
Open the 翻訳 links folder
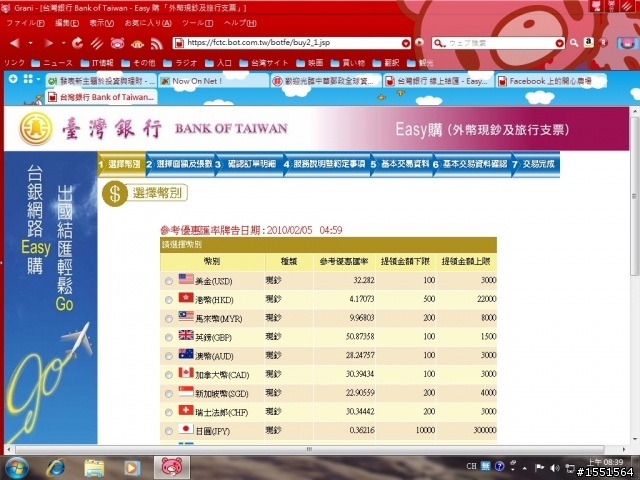[x=386, y=63]
